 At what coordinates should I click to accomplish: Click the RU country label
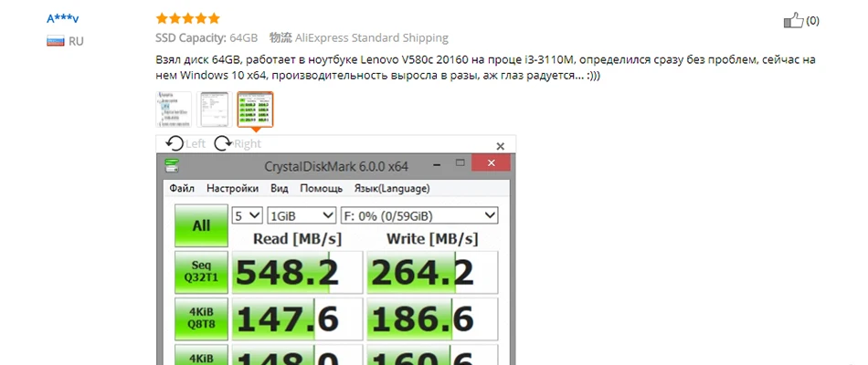point(76,41)
